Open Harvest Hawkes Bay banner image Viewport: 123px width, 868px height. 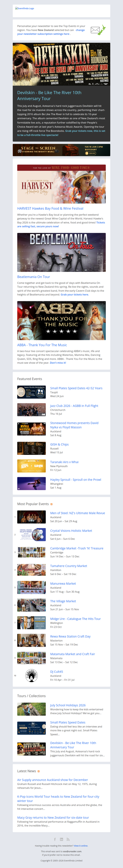(61, 184)
